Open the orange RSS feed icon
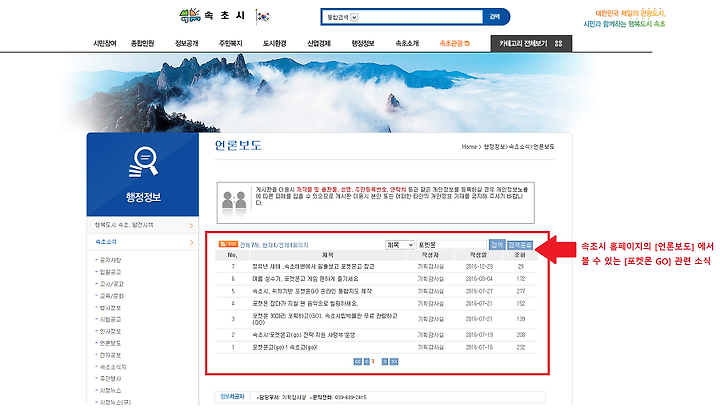720x408 pixels. pos(228,244)
